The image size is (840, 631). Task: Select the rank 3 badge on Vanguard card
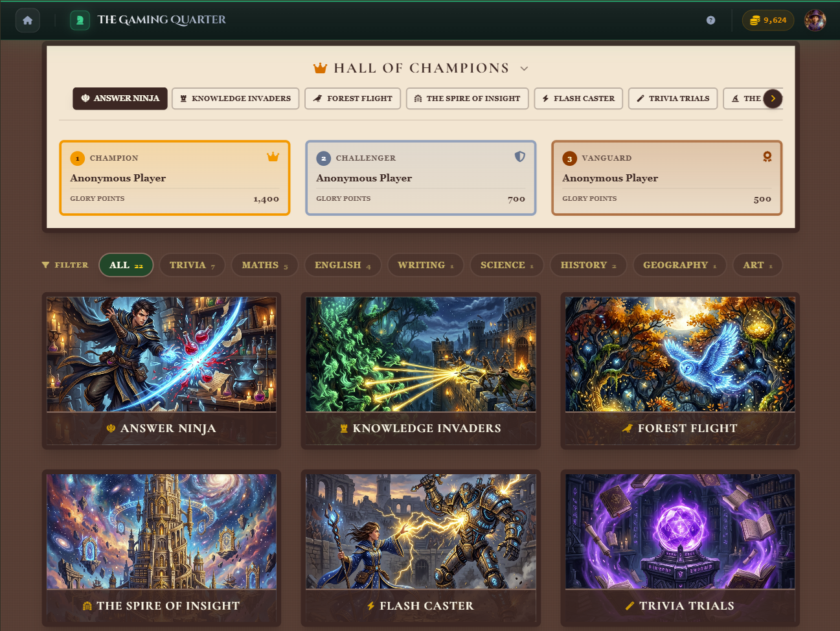pos(570,158)
